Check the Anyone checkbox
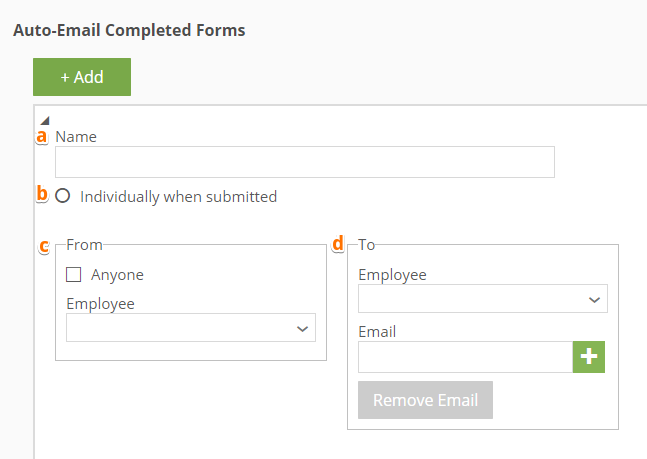Screen dimensions: 647x459 73,274
